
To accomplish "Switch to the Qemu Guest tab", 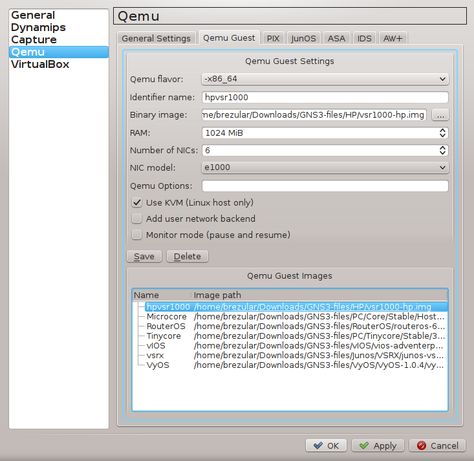I will (229, 38).
